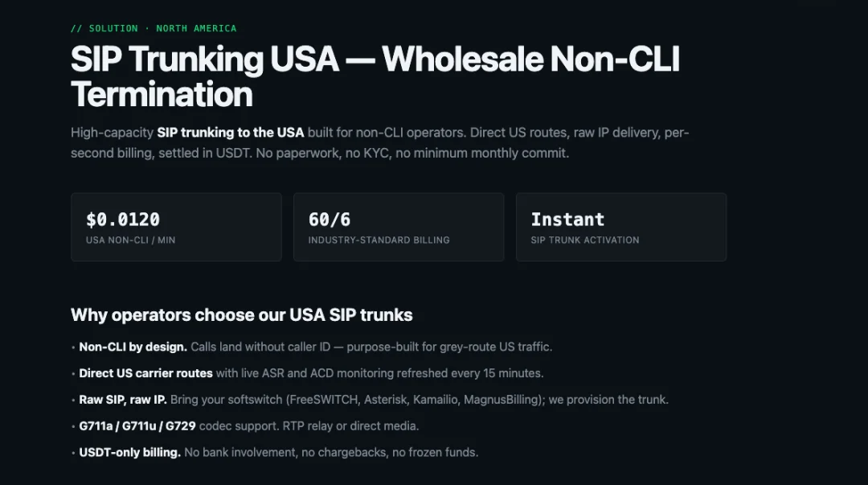Screen dimensions: 868x485
Task: Click the USA NON-CLI / MIN caption
Action: pos(131,240)
